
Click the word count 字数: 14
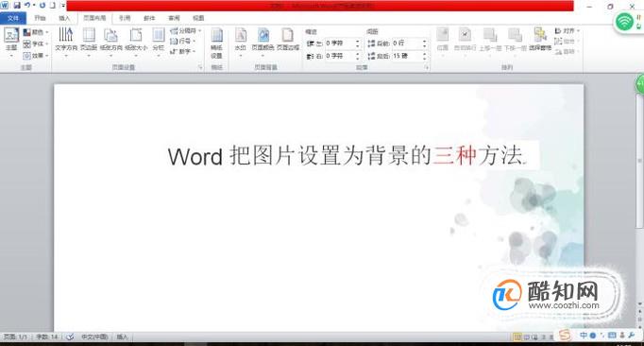[x=47, y=337]
